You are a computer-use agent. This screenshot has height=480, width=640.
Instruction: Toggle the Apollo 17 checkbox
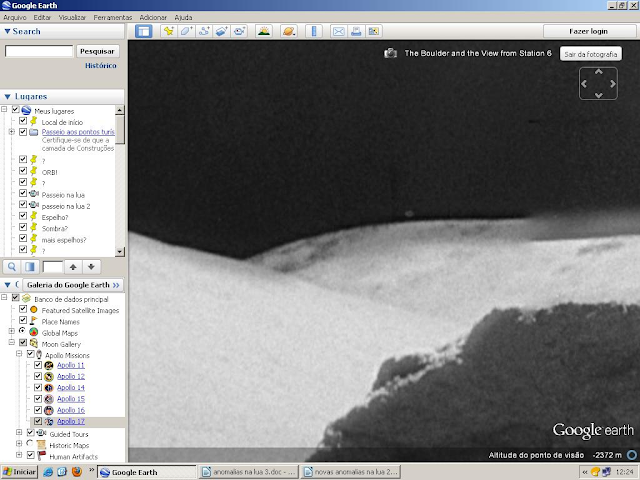(x=38, y=421)
